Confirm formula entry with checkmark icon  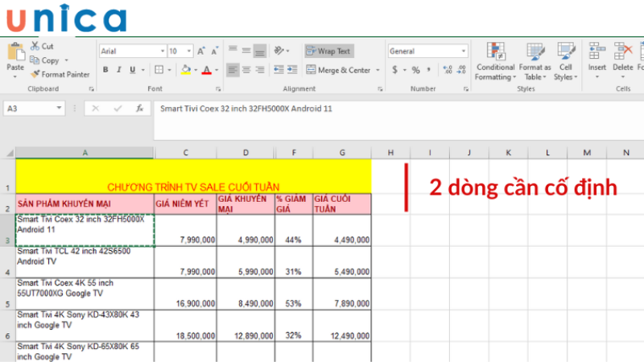[x=118, y=109]
